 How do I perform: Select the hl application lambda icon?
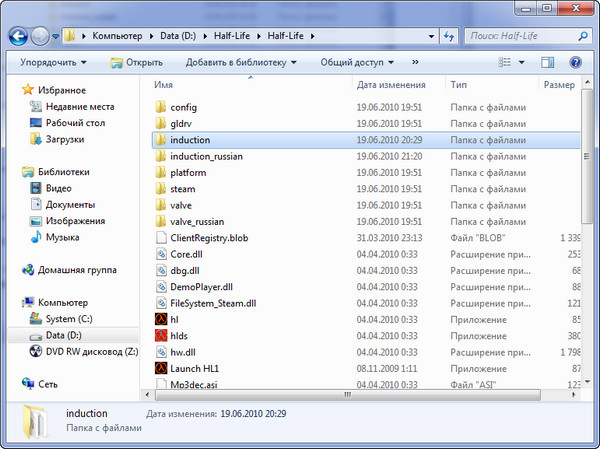161,319
